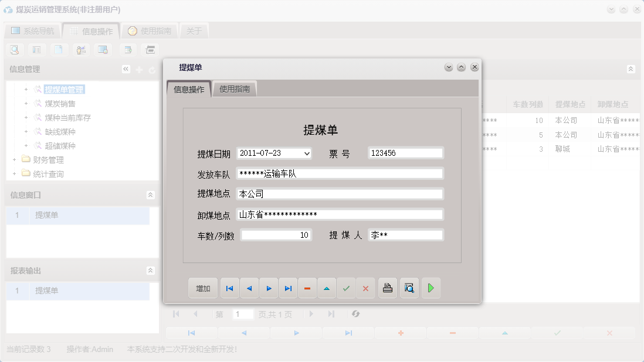Click the print icon in the 提煤单 dialog
This screenshot has height=362, width=644.
point(387,288)
